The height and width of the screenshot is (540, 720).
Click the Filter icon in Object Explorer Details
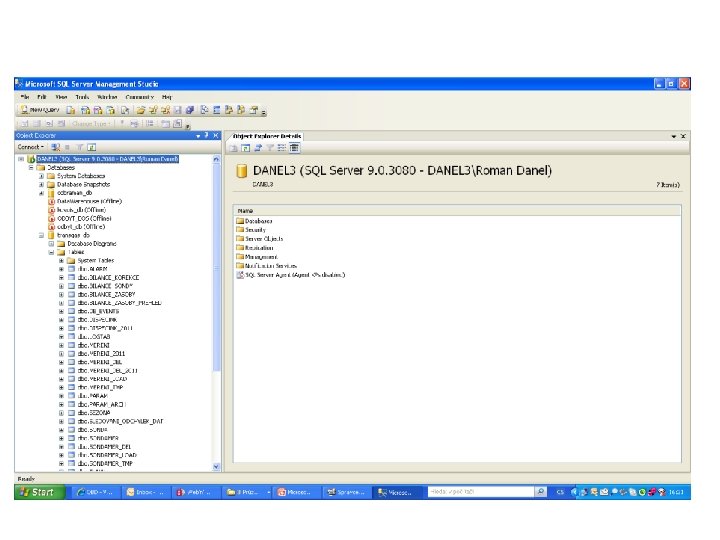[270, 147]
